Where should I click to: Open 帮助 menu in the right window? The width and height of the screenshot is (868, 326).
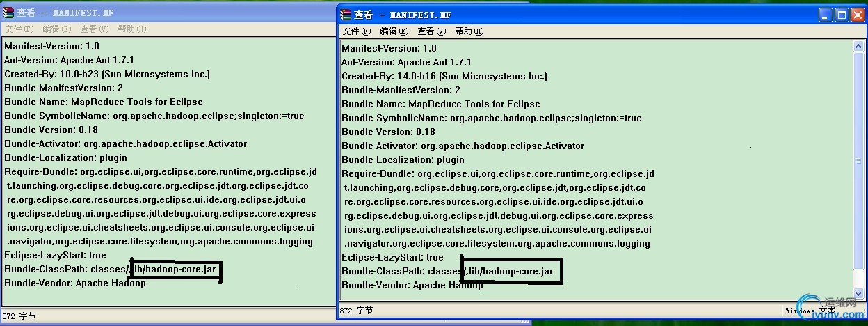pos(469,31)
